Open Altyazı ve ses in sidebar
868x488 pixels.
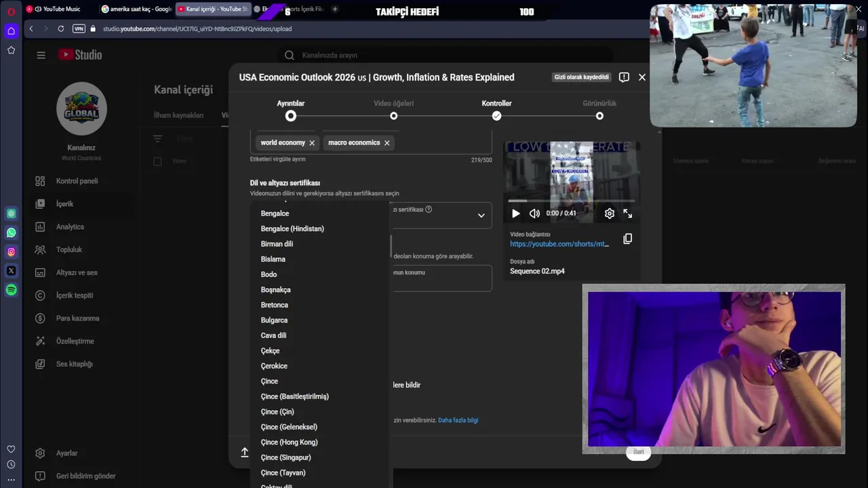(x=77, y=272)
